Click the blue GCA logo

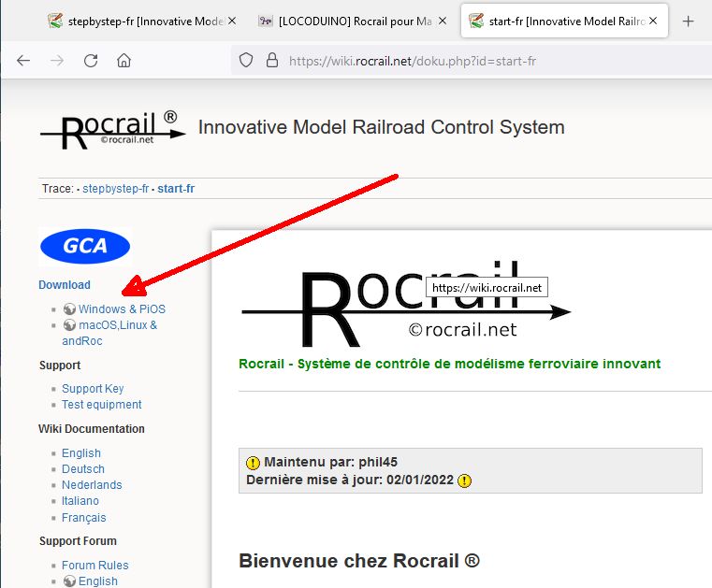click(85, 247)
